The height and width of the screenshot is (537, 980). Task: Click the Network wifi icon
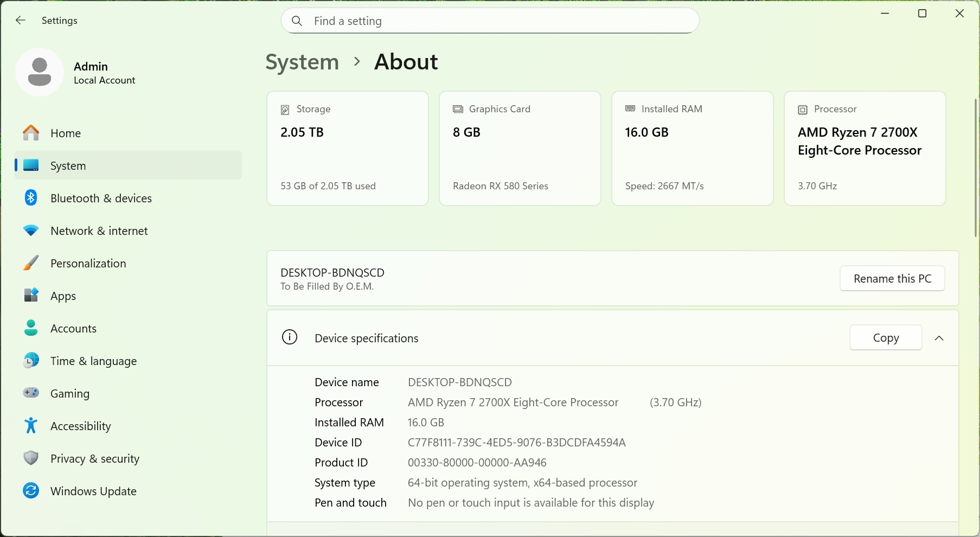[x=31, y=231]
